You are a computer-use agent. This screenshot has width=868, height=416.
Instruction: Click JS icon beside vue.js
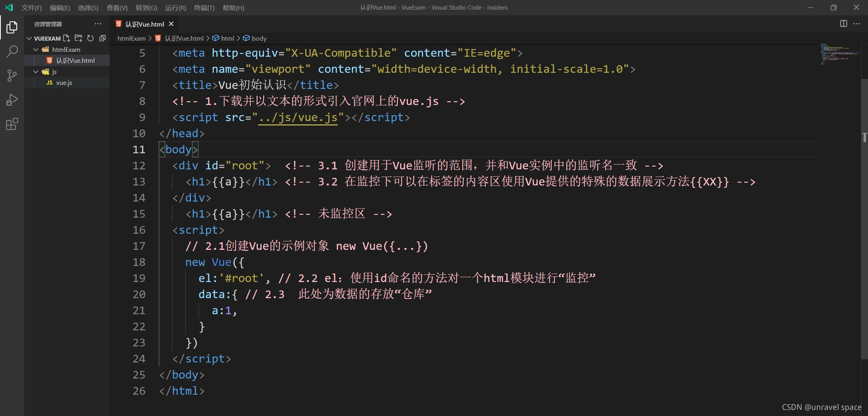point(49,82)
